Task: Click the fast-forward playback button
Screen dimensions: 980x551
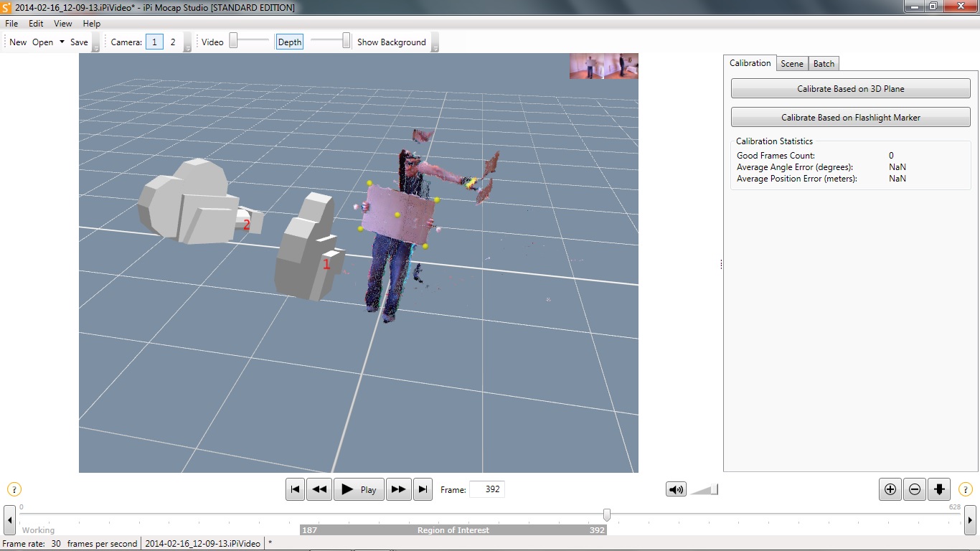Action: point(398,489)
